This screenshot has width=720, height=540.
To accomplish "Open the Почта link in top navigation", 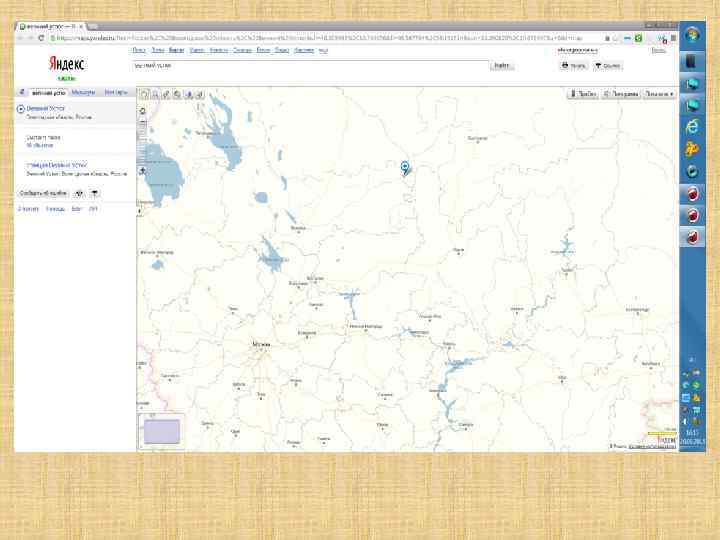I will coord(158,50).
